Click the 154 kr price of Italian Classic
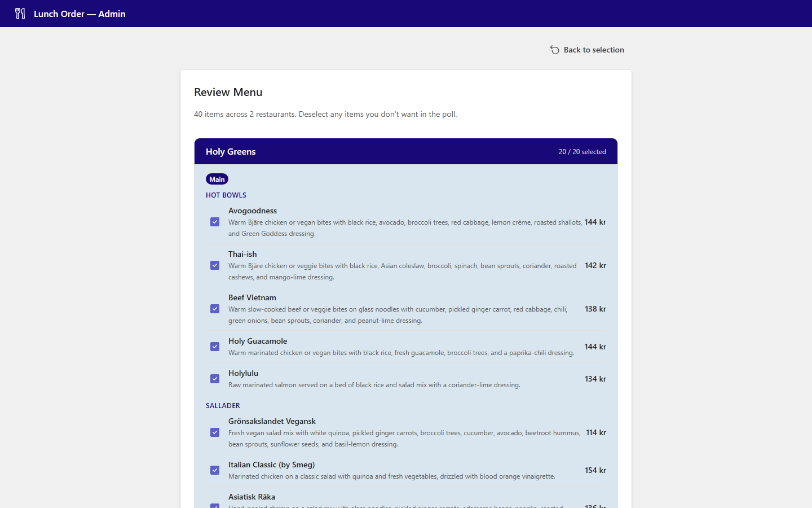Screen dimensions: 812x508 click(x=595, y=470)
